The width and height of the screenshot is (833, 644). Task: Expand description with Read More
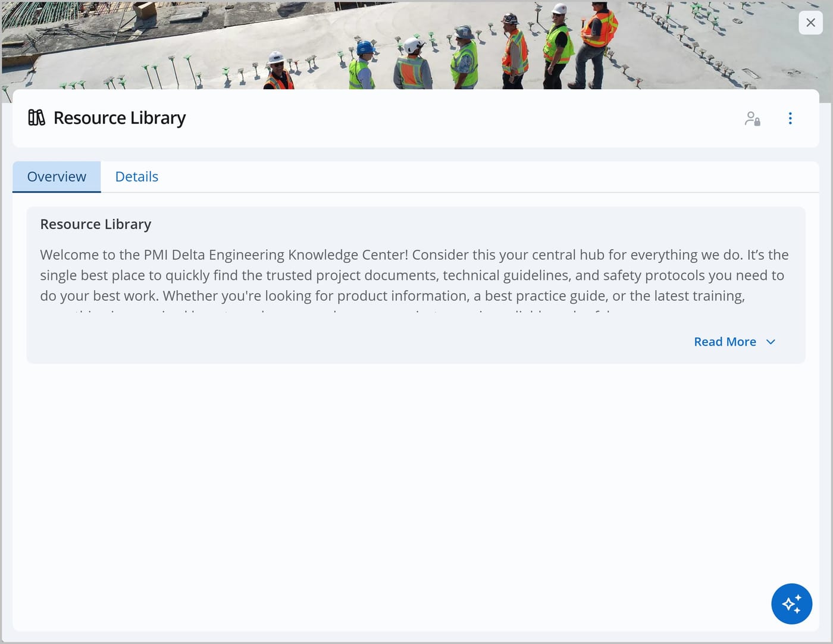coord(735,342)
